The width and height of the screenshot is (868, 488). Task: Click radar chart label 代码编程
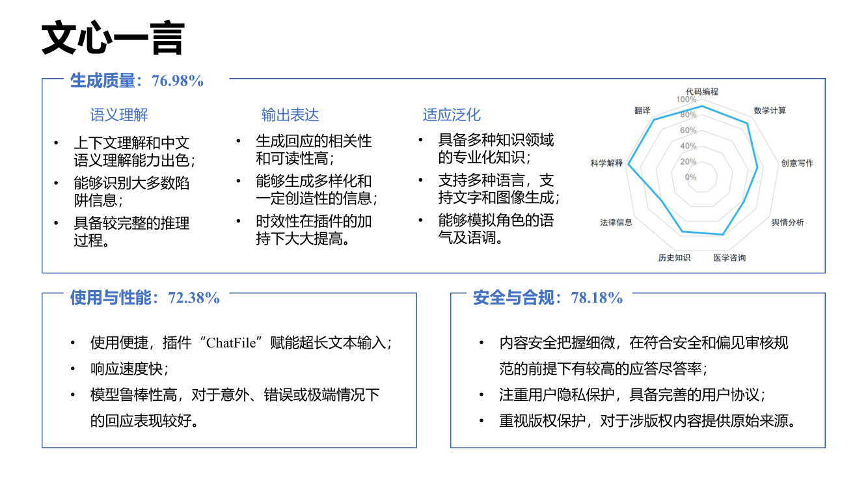point(702,92)
